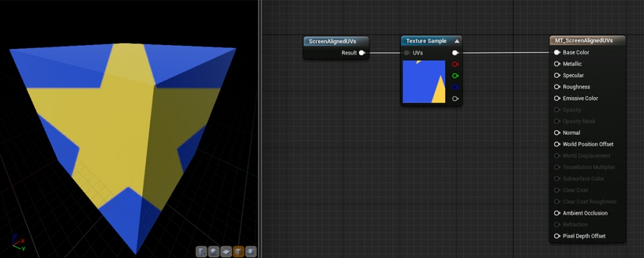Click the disabled Refraction pin

pos(557,225)
